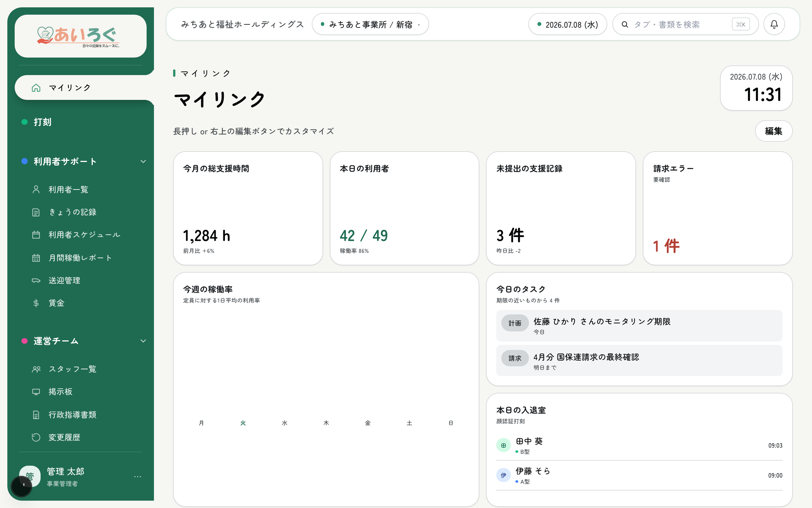This screenshot has height=508, width=812.
Task: Click みちあと福祉ホールディングス company name
Action: pos(242,24)
